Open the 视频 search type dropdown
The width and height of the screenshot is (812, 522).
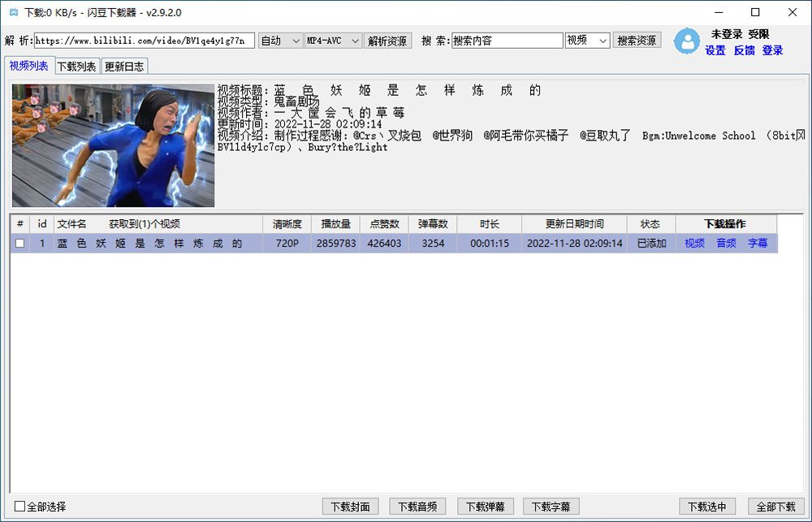point(587,41)
